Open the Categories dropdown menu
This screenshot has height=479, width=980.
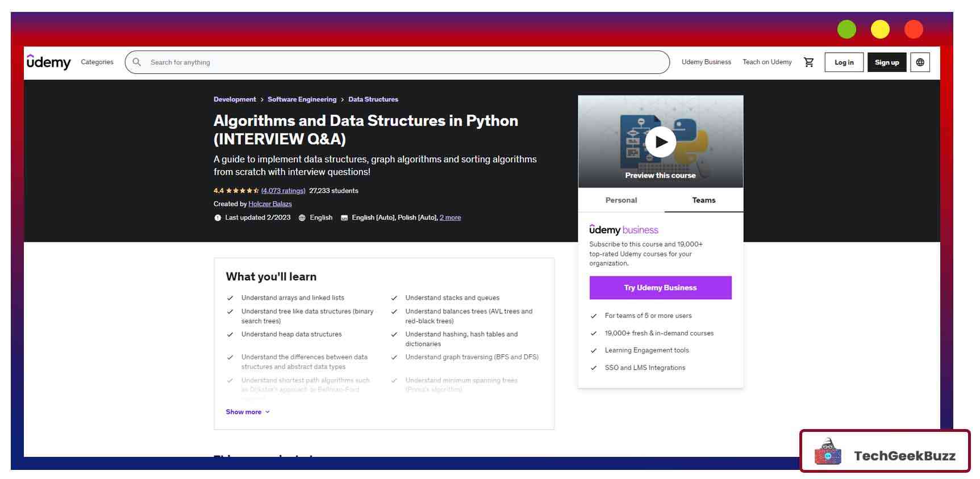97,62
